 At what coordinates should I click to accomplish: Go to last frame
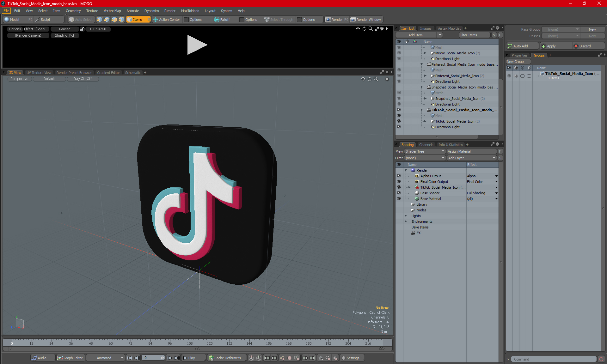click(x=177, y=358)
